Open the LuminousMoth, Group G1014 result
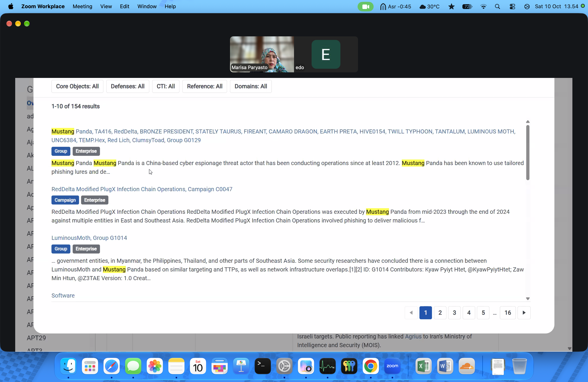The image size is (588, 382). tap(89, 238)
